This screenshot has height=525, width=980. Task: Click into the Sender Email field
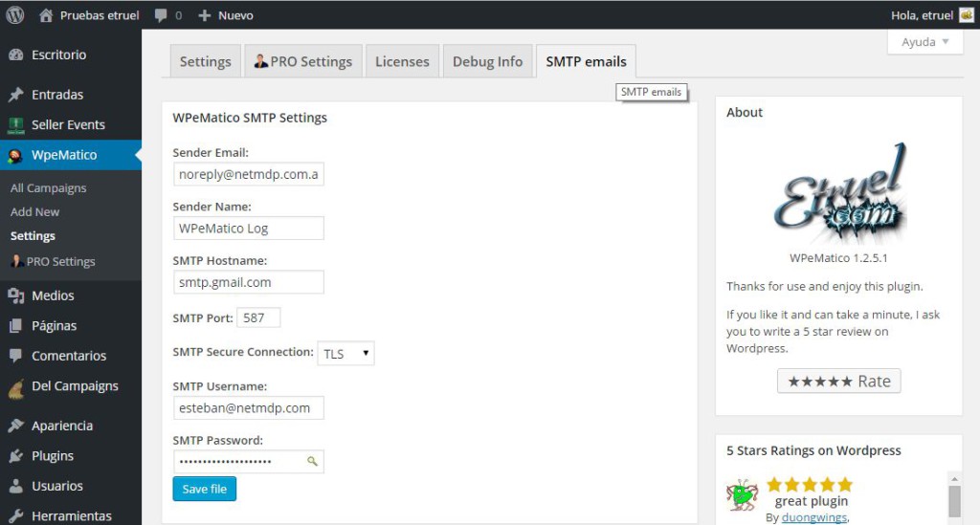[x=248, y=174]
